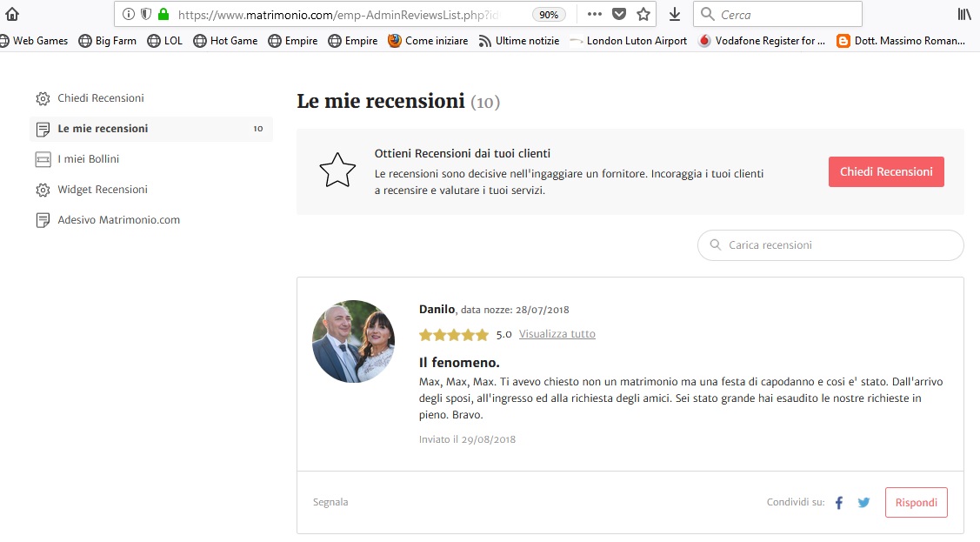Bookmark this page with the star icon

point(643,15)
